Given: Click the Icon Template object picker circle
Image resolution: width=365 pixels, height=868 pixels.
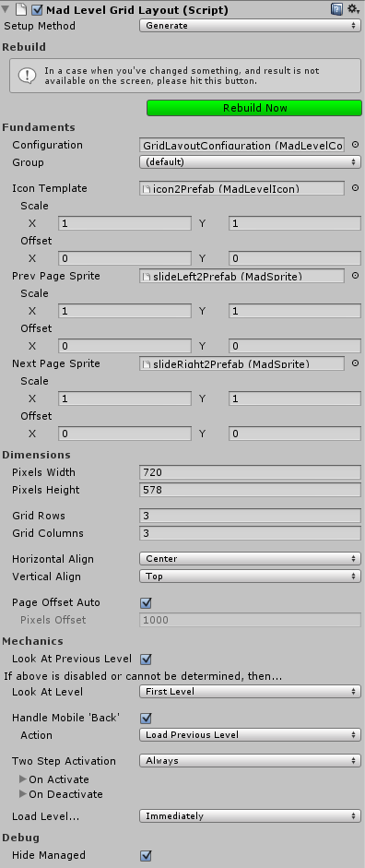Looking at the screenshot, I should pyautogui.click(x=355, y=188).
